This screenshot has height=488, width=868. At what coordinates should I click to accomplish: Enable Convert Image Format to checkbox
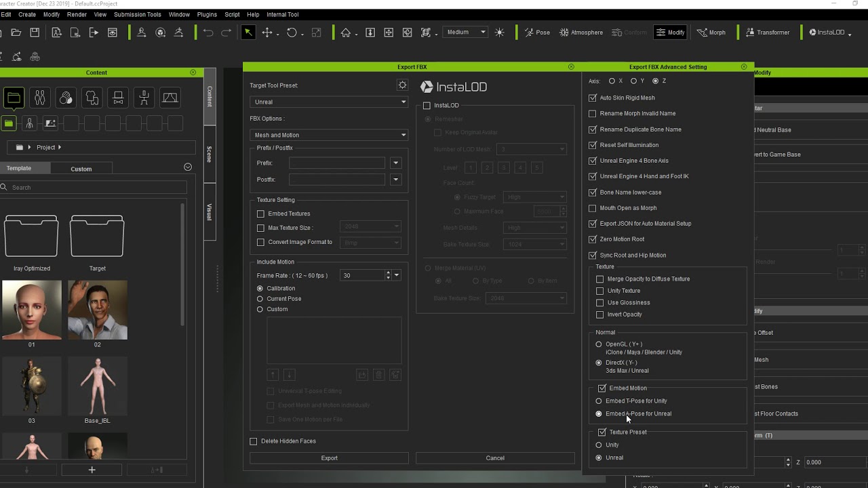pyautogui.click(x=260, y=242)
